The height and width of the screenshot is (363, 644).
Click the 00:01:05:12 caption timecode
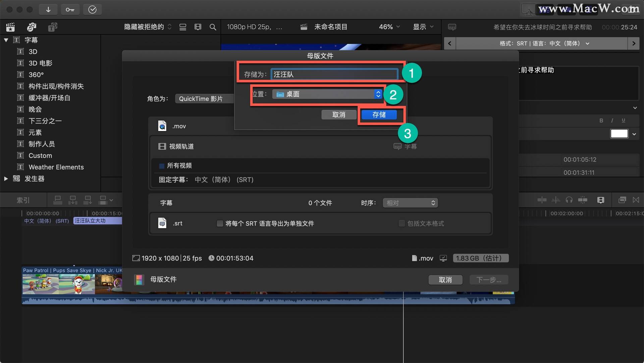[x=580, y=160]
